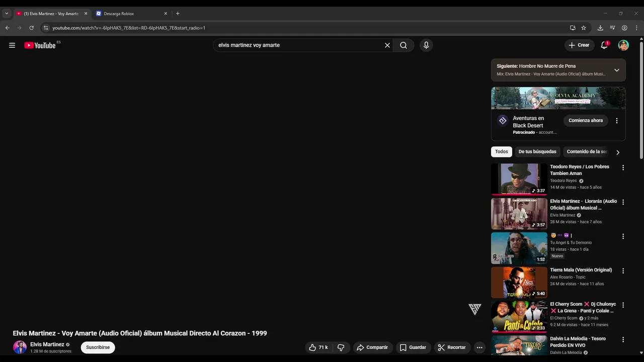Go to the YouTube home logo

pos(40,45)
